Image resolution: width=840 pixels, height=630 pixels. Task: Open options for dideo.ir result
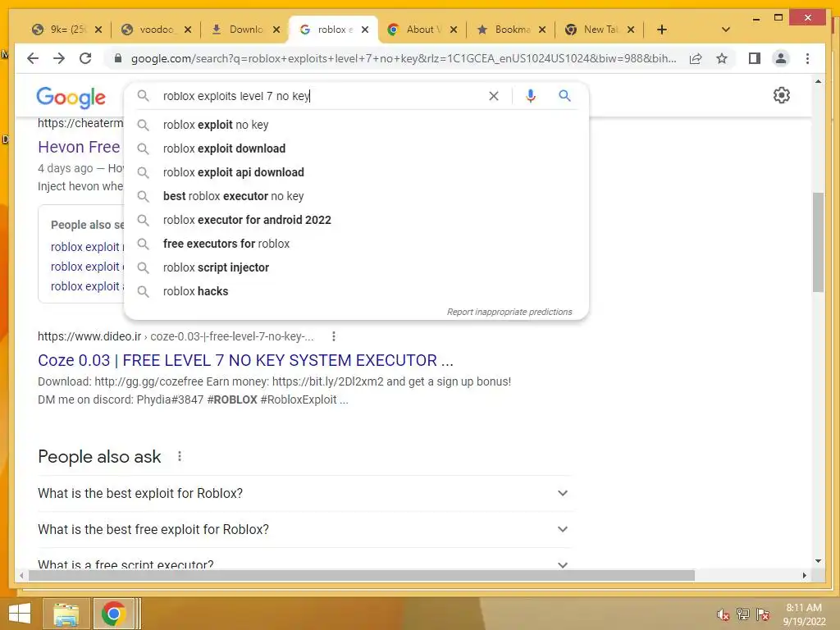click(x=334, y=336)
